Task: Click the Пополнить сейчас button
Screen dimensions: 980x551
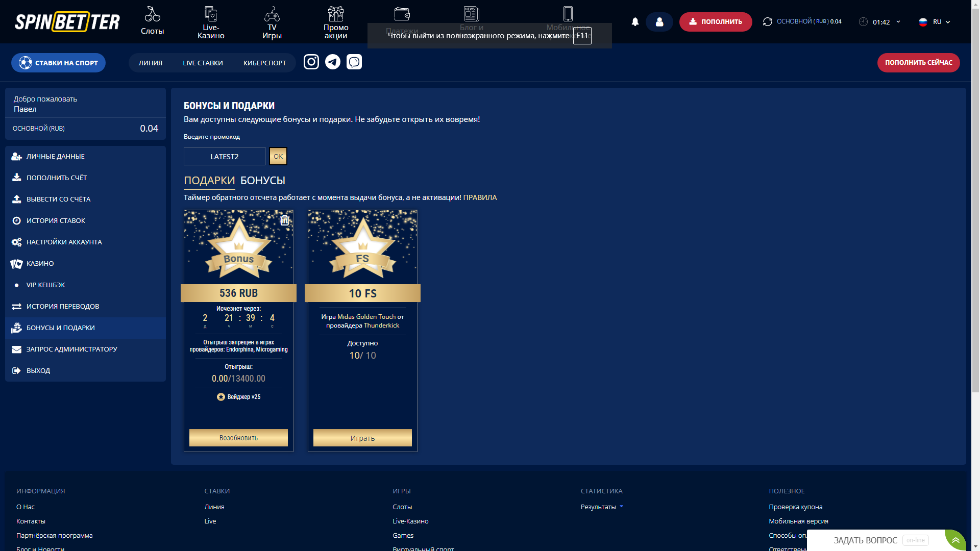Action: click(x=919, y=63)
